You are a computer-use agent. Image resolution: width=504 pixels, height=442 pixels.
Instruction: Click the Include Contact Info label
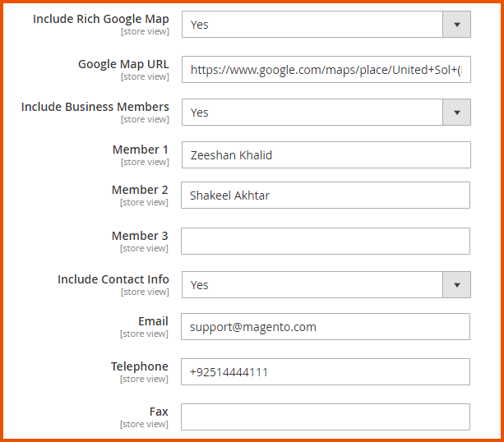[113, 279]
